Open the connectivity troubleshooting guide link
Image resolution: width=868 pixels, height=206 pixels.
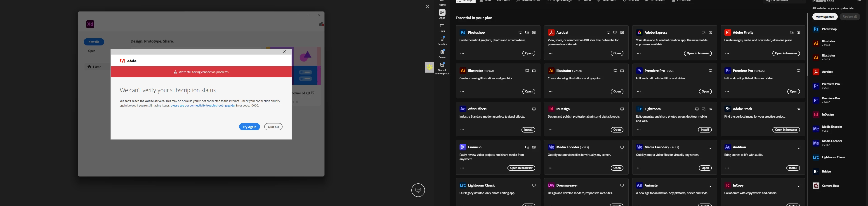click(x=203, y=106)
